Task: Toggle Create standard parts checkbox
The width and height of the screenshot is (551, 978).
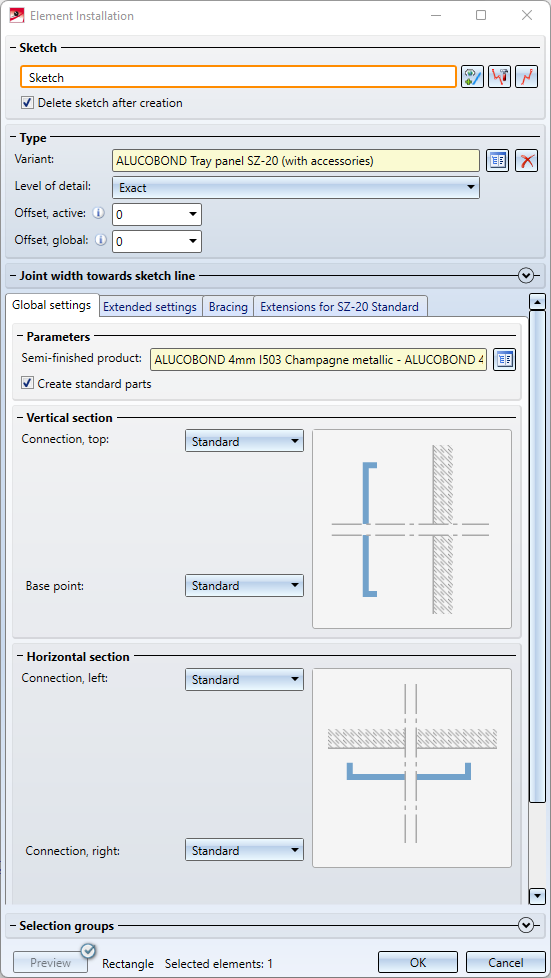Action: click(x=27, y=384)
